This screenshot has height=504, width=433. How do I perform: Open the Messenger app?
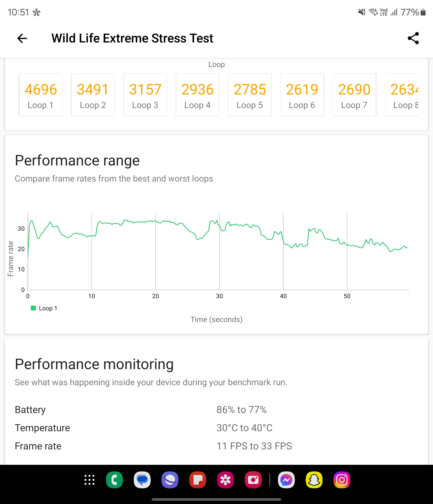pos(286,480)
